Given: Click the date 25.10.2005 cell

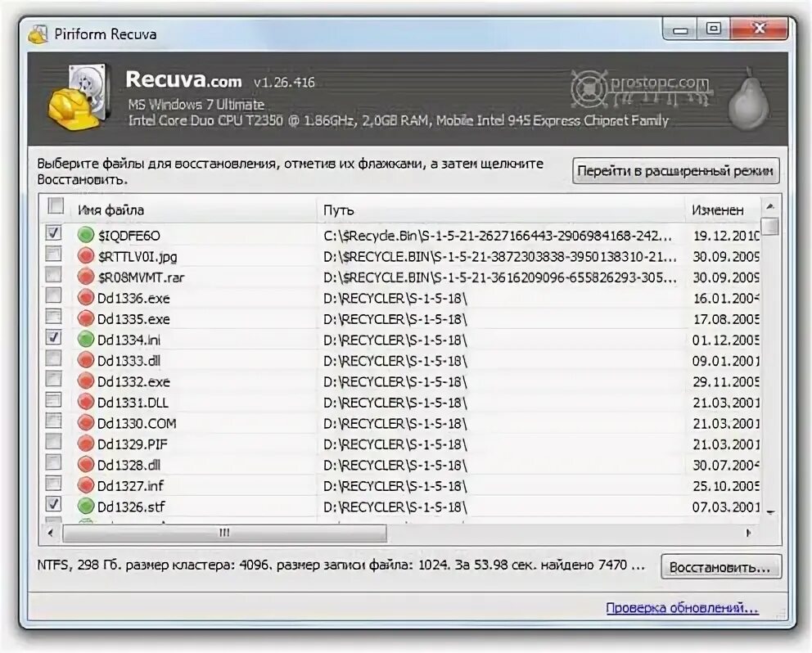Looking at the screenshot, I should pyautogui.click(x=726, y=486).
